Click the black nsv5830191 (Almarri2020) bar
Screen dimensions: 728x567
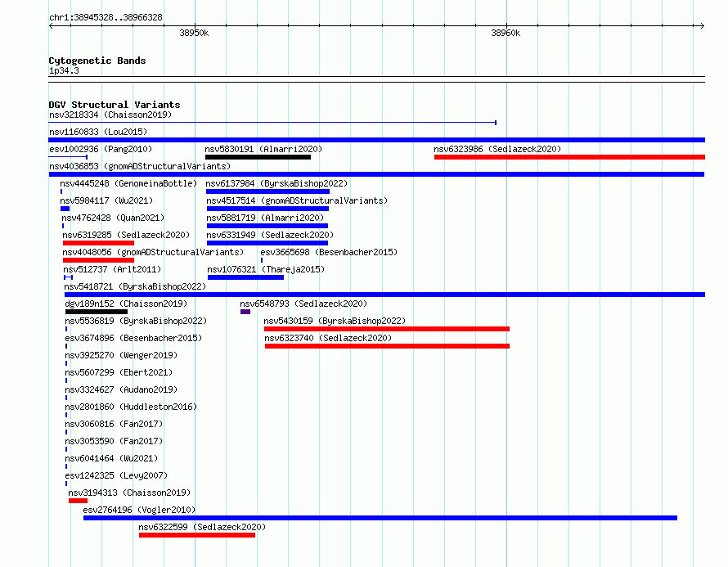258,157
